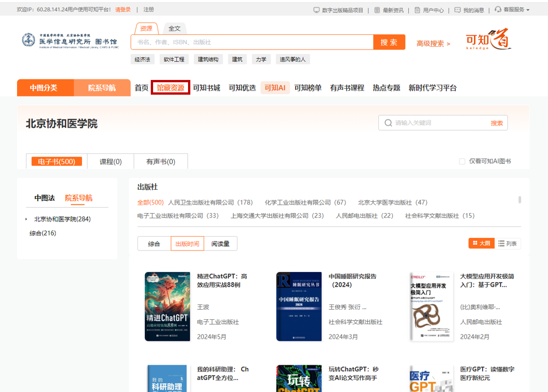Viewport: 548px width, 392px height.
Task: Filter by 电子工业出版社有限公司 (33)
Action: [x=178, y=216]
